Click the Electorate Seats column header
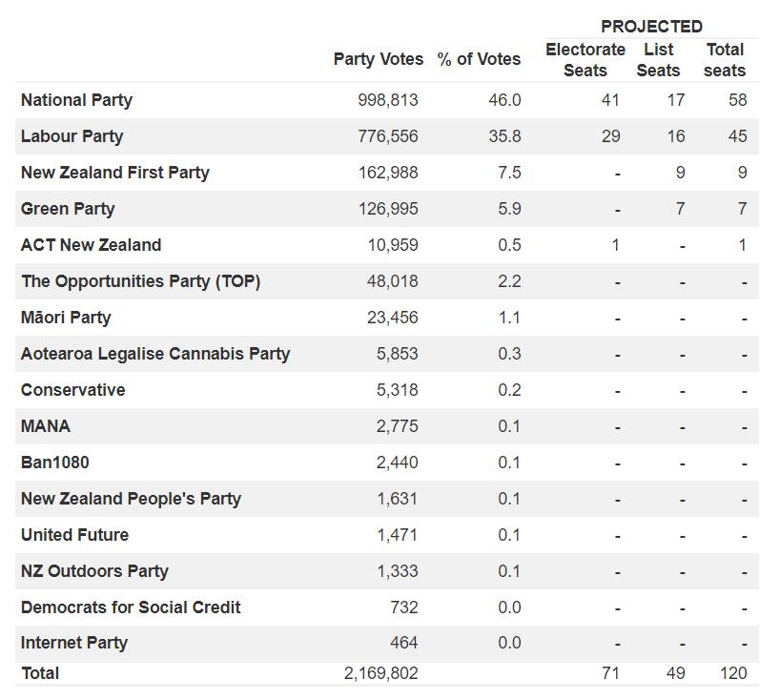This screenshot has width=780, height=700. [x=585, y=60]
